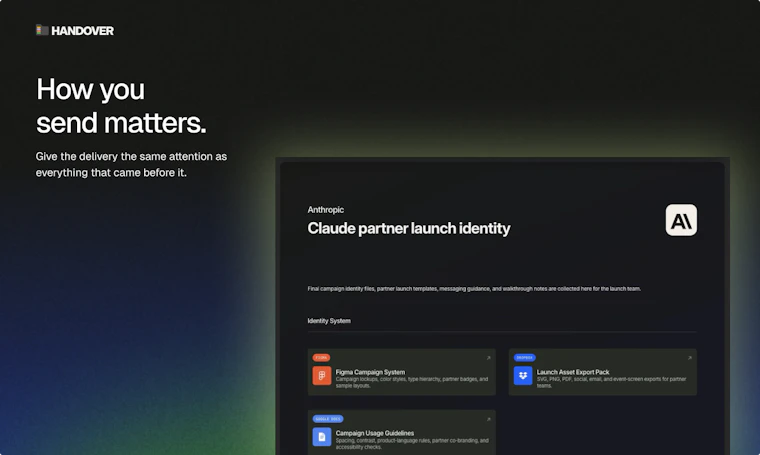
Task: Click the Anthropic logo badge
Action: coord(681,220)
